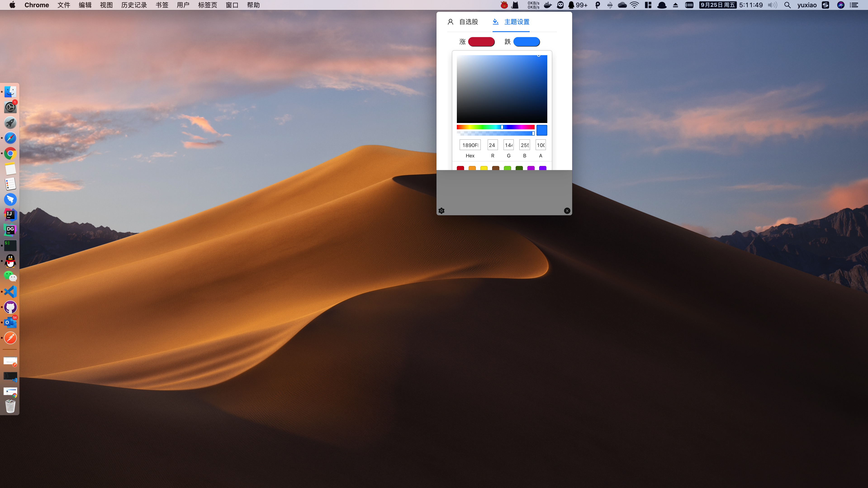Viewport: 868px width, 488px height.
Task: Open DataGrip from the Dock
Action: pos(10,230)
